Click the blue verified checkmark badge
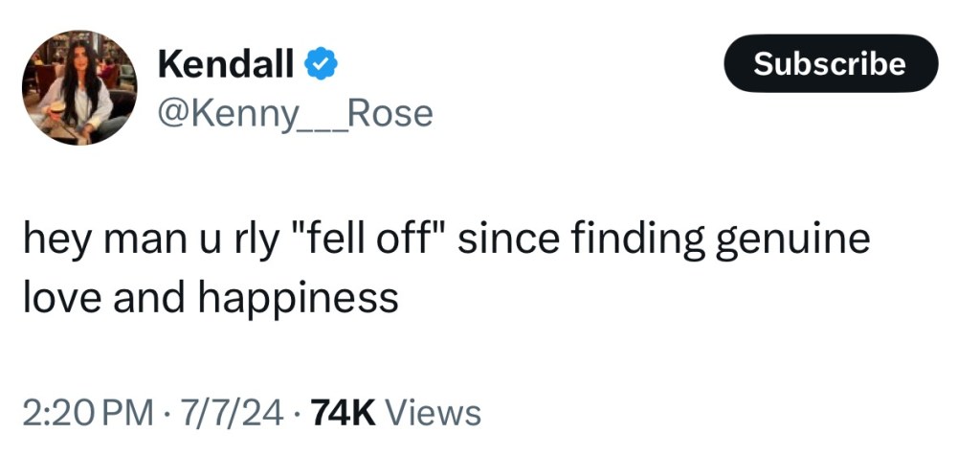Image resolution: width=980 pixels, height=456 pixels. tap(320, 65)
